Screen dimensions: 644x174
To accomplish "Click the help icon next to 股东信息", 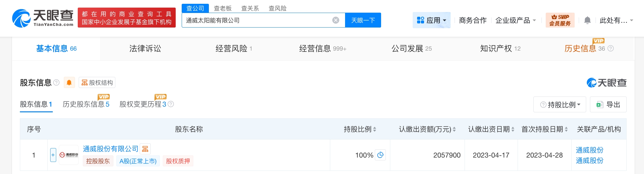I will [57, 83].
